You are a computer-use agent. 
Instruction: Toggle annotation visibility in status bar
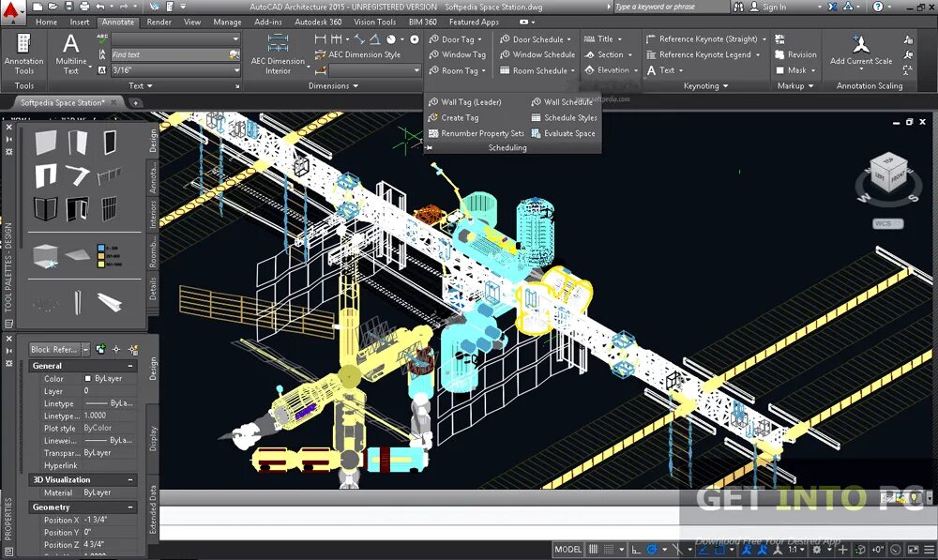(x=746, y=550)
